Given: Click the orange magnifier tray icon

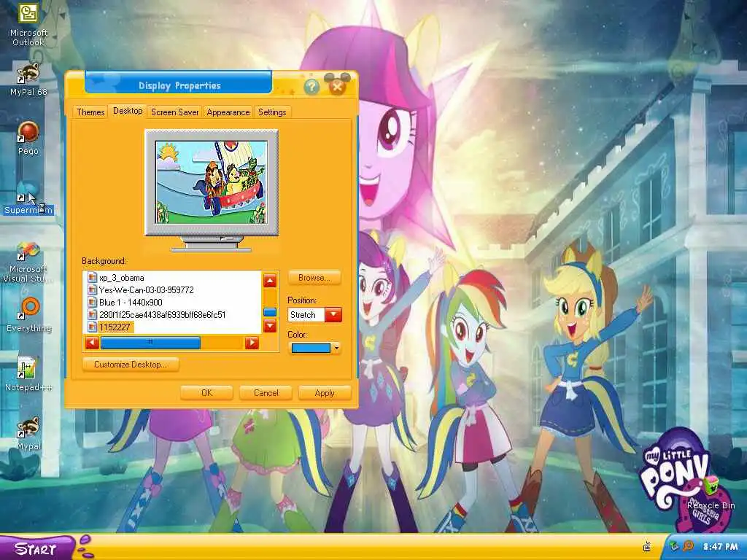Looking at the screenshot, I should point(689,546).
